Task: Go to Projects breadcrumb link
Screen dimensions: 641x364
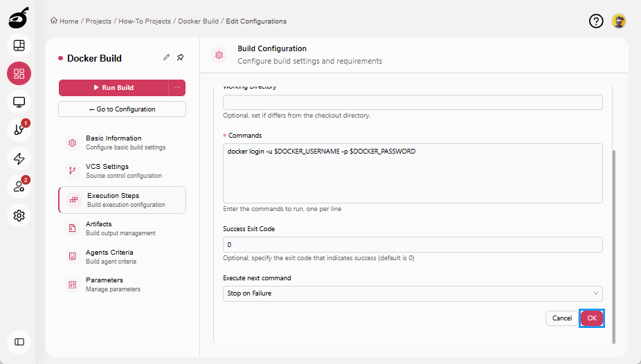Action: point(98,21)
